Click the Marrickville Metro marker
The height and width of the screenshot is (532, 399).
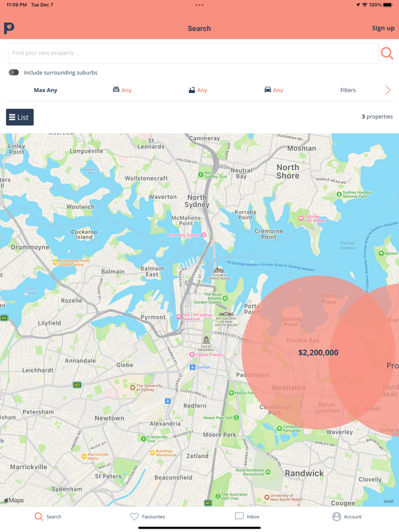click(84, 456)
